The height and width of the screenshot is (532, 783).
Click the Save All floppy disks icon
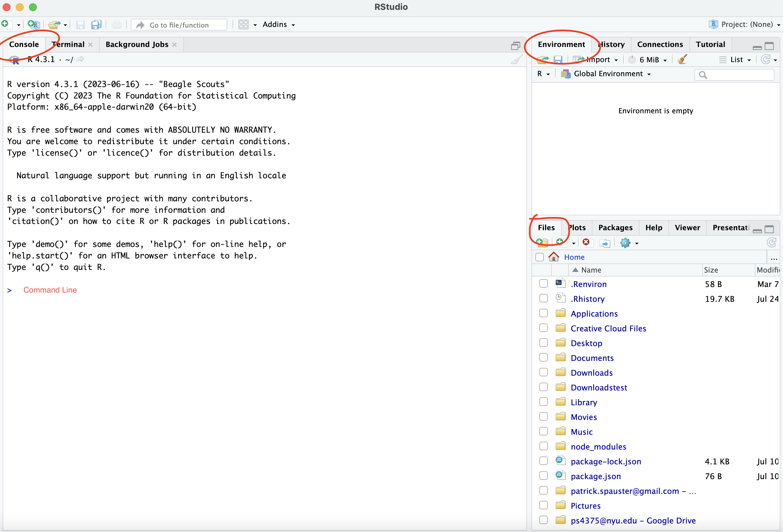(x=96, y=25)
